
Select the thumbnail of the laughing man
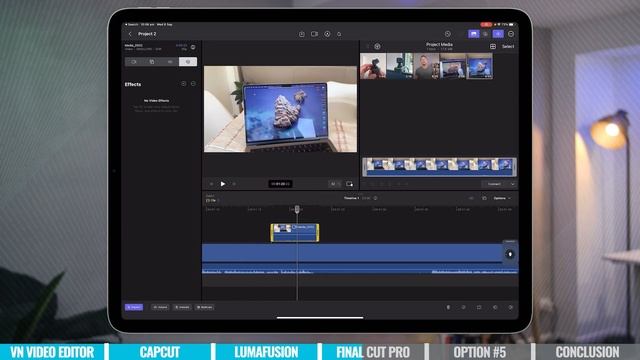[427, 66]
